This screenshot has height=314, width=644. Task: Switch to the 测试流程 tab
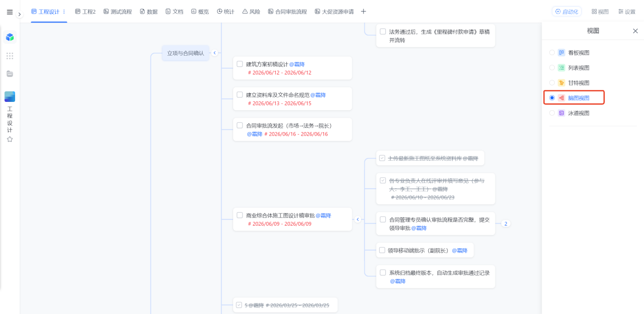click(118, 11)
